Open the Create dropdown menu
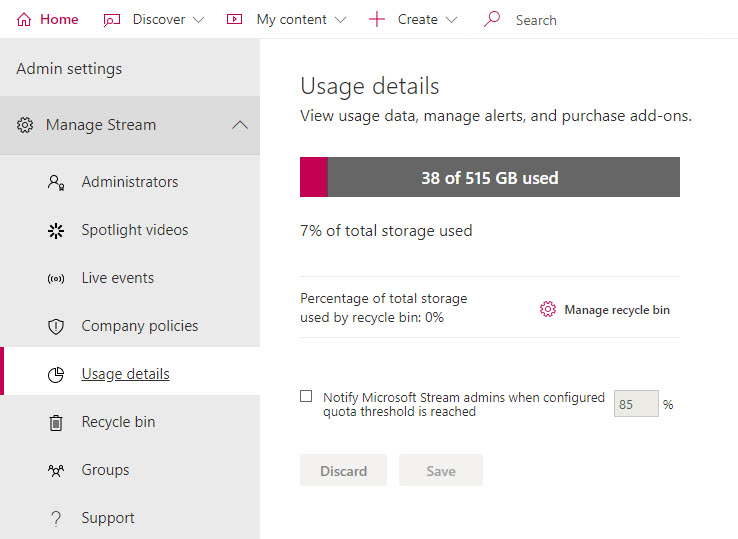 click(x=413, y=20)
